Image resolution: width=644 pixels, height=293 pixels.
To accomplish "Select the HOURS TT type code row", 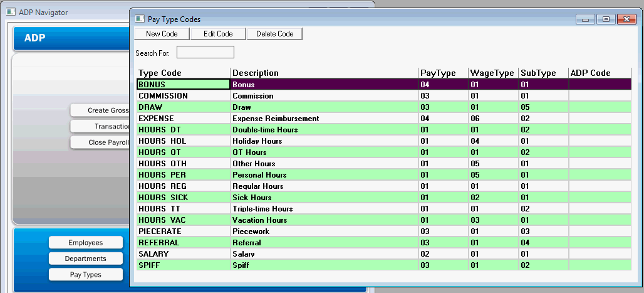I will 383,209.
